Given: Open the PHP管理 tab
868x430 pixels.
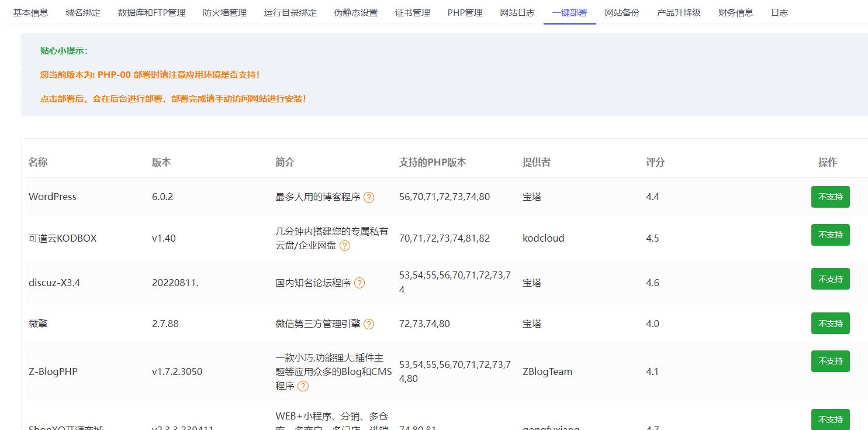Looking at the screenshot, I should coord(465,12).
